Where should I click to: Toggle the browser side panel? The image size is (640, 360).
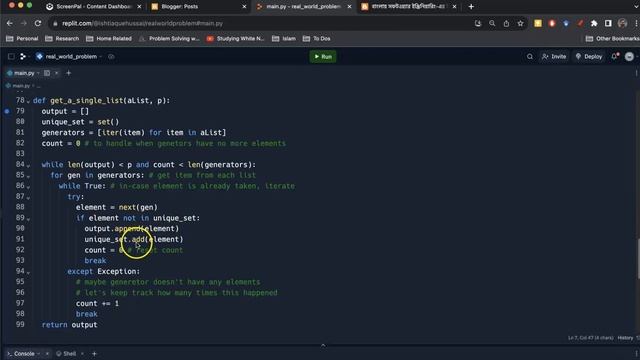click(608, 23)
